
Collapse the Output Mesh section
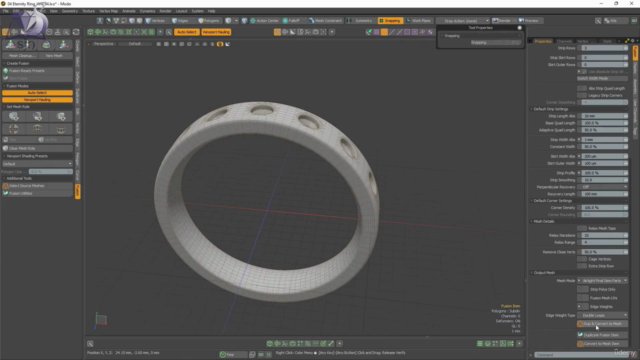pos(543,273)
